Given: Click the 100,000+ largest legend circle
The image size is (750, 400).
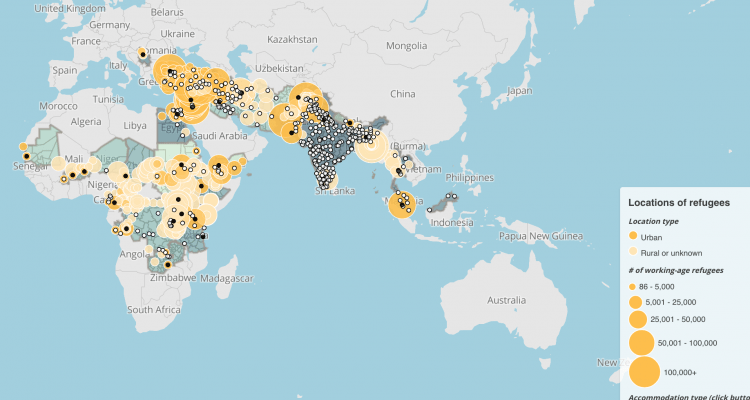Looking at the screenshot, I should tap(644, 371).
